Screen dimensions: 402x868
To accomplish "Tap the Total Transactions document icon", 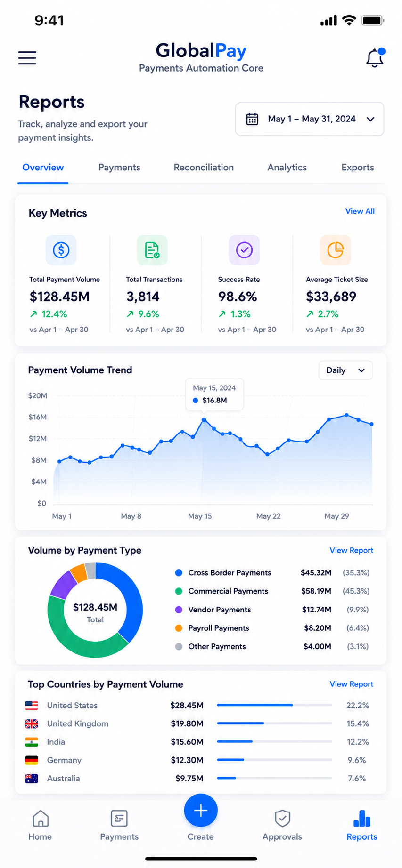I will pos(152,250).
